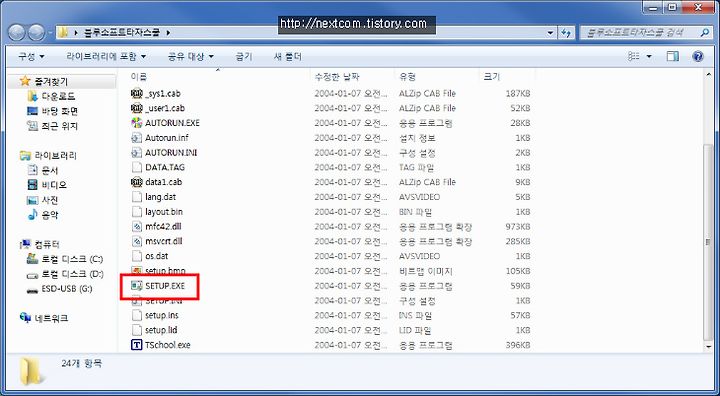Select 네트워크 in navigation pane
Screen dimensions: 720x396
[x=51, y=318]
